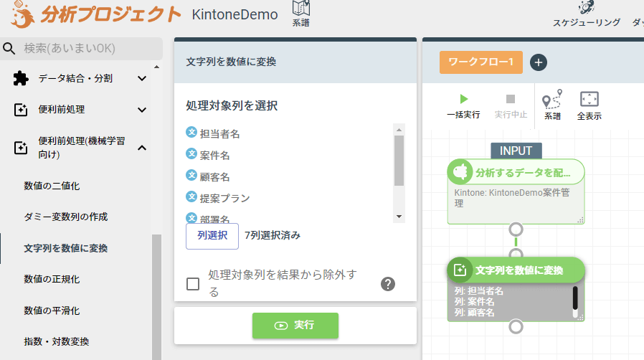The image size is (644, 360).
Task: Click column list scroll-up arrow
Action: tap(399, 130)
